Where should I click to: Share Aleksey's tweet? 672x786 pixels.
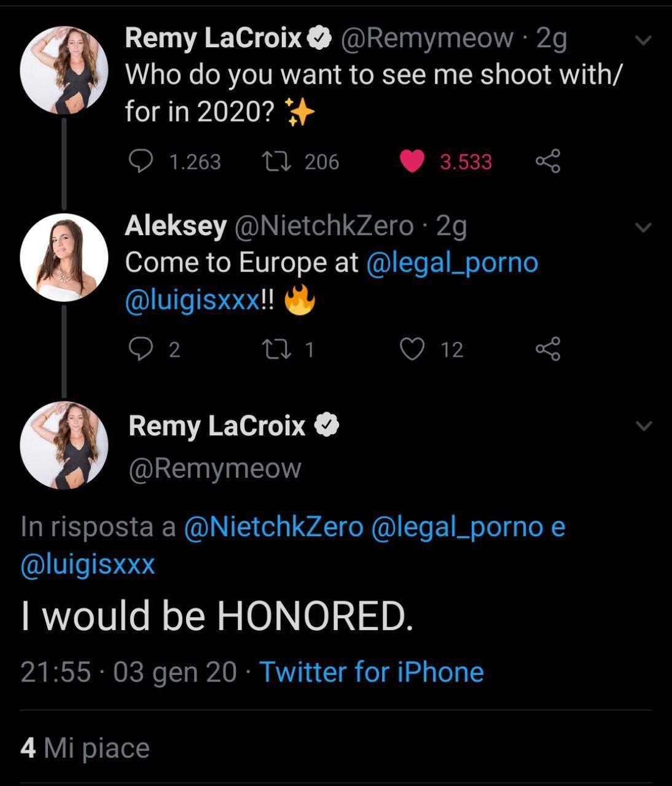coord(547,349)
